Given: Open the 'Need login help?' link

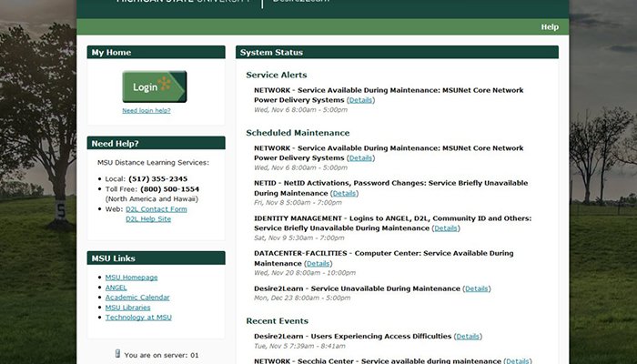Looking at the screenshot, I should tap(147, 110).
